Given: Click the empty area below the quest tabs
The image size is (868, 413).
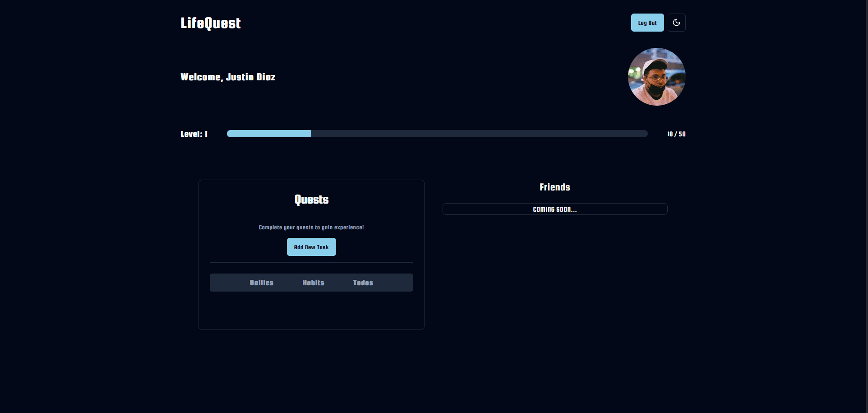Looking at the screenshot, I should point(311,311).
